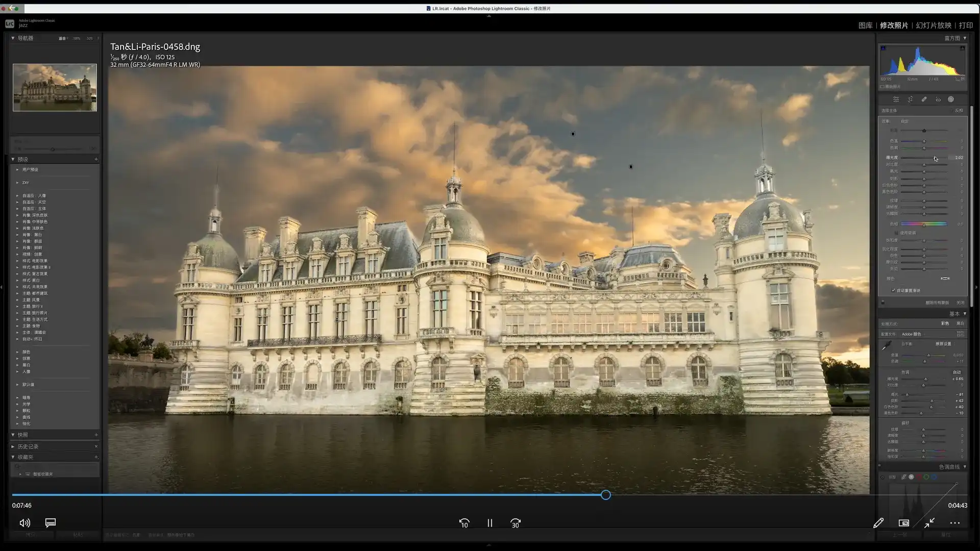Screen dimensions: 980x551
Task: Select the Red eye correction tool
Action: 938,99
